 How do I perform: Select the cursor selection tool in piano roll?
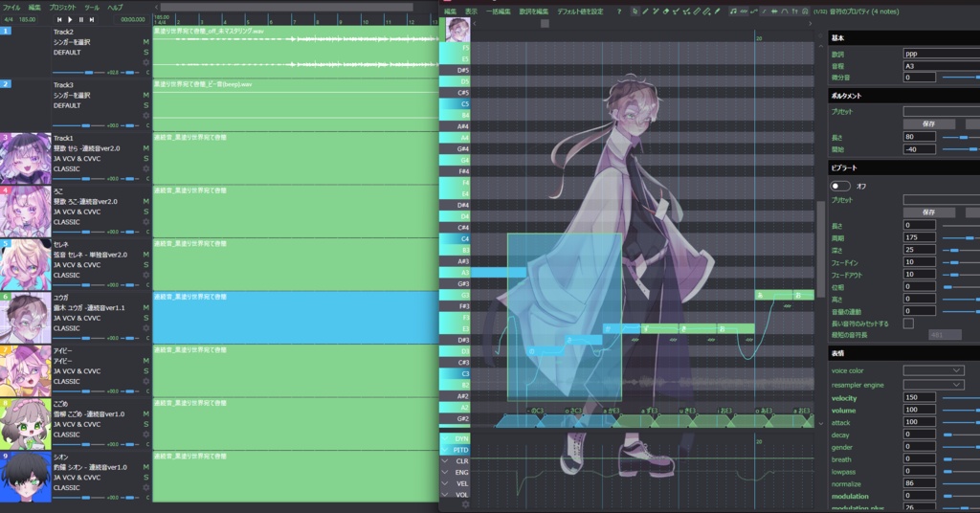pyautogui.click(x=635, y=11)
